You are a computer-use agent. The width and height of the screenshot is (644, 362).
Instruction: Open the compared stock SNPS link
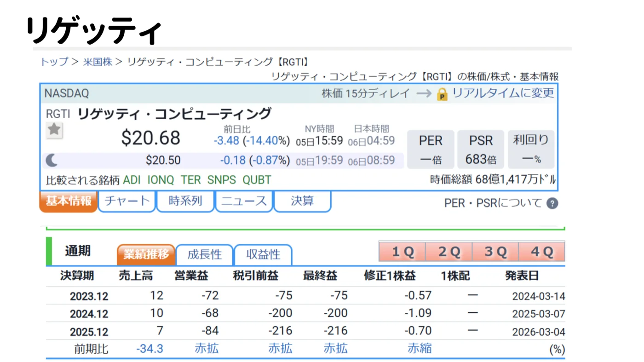click(x=222, y=180)
